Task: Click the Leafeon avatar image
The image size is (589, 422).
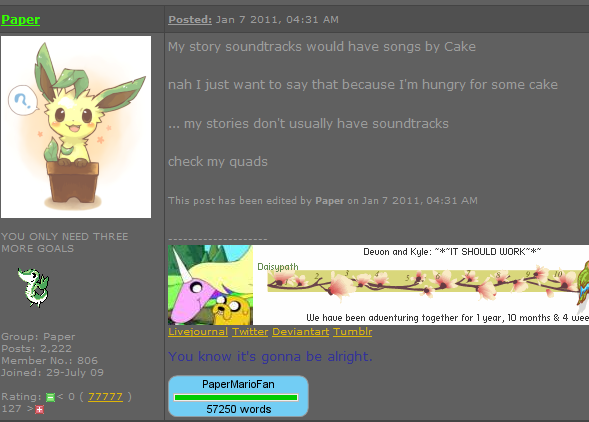Action: pos(76,127)
